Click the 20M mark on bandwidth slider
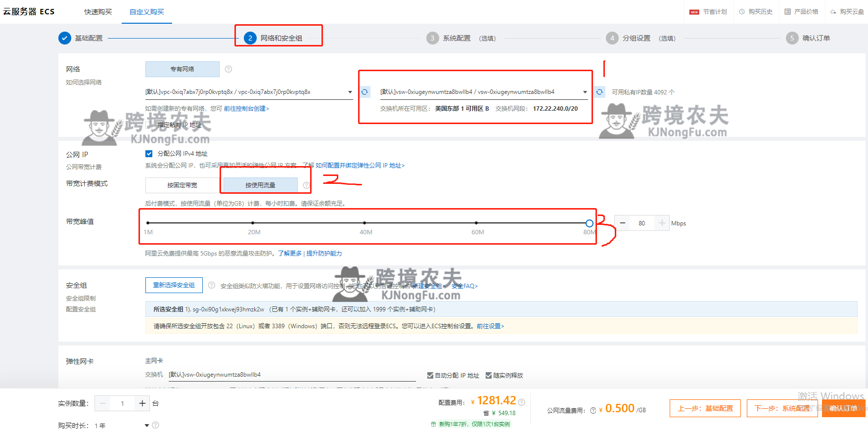 (x=253, y=223)
